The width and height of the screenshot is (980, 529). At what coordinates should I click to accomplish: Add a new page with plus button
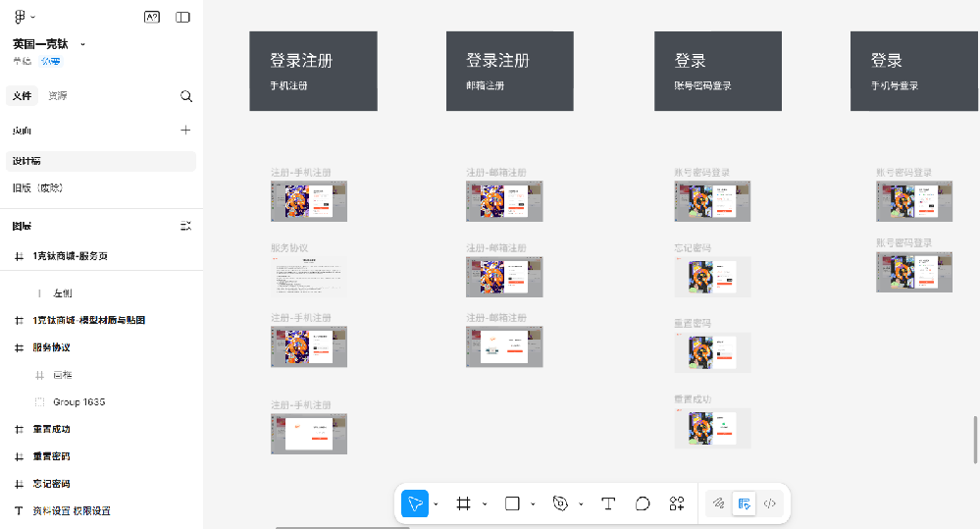(x=185, y=130)
